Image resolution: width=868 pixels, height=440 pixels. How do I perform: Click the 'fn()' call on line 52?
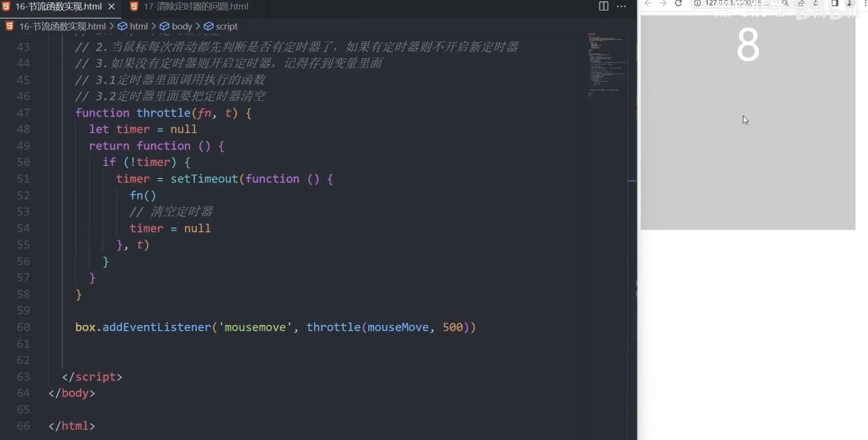[x=143, y=195]
